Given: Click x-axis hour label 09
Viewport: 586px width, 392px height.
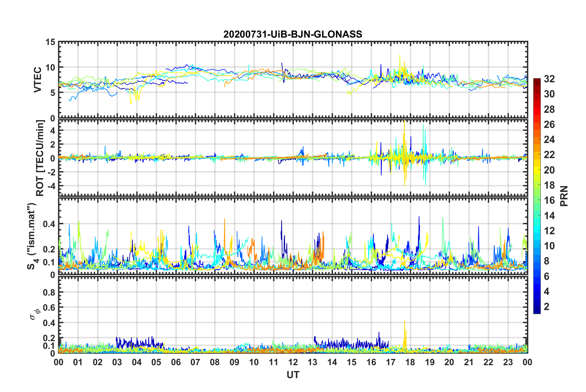Looking at the screenshot, I should point(234,362).
